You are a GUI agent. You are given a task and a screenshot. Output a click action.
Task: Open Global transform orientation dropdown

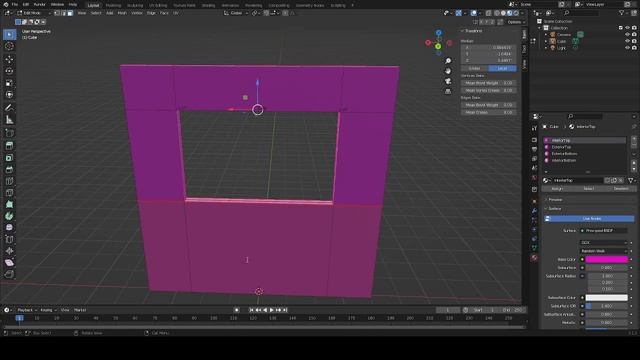(236, 13)
